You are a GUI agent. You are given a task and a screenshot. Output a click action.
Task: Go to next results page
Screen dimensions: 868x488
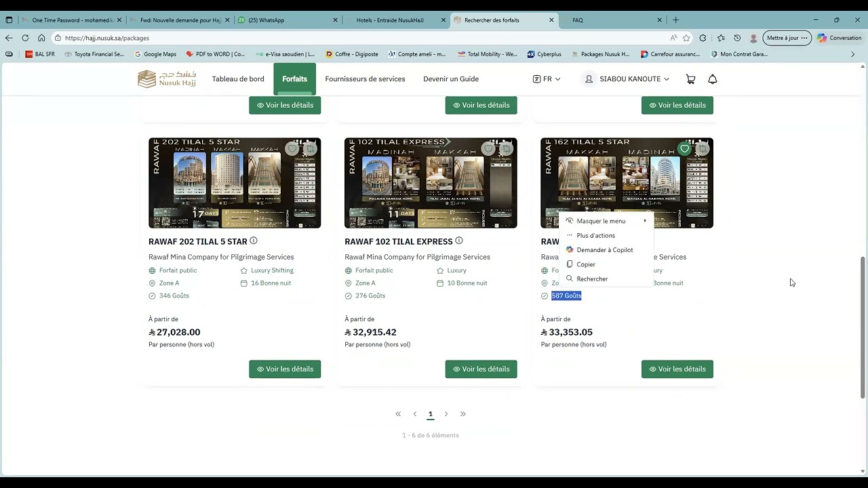click(x=446, y=414)
